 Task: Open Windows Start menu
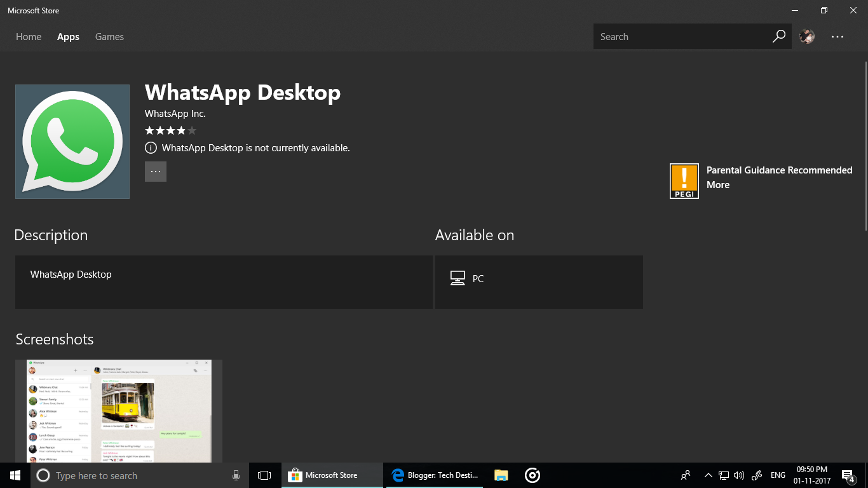click(15, 475)
